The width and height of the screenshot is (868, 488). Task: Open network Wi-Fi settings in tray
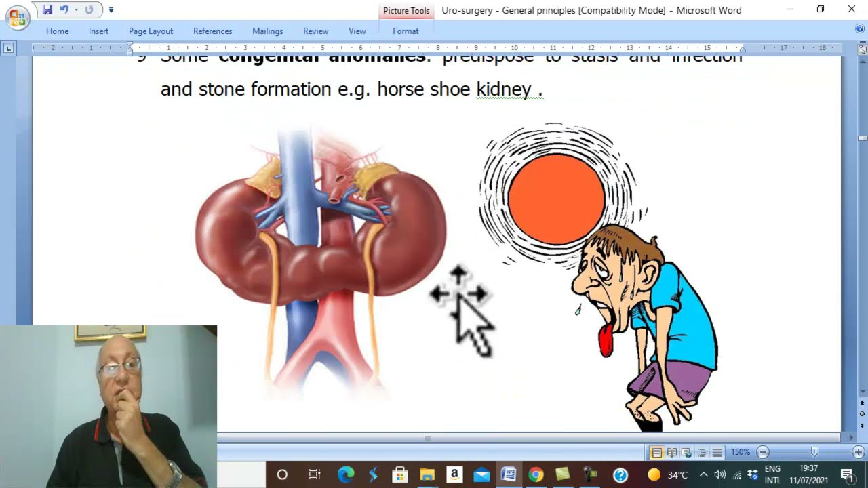pyautogui.click(x=737, y=474)
